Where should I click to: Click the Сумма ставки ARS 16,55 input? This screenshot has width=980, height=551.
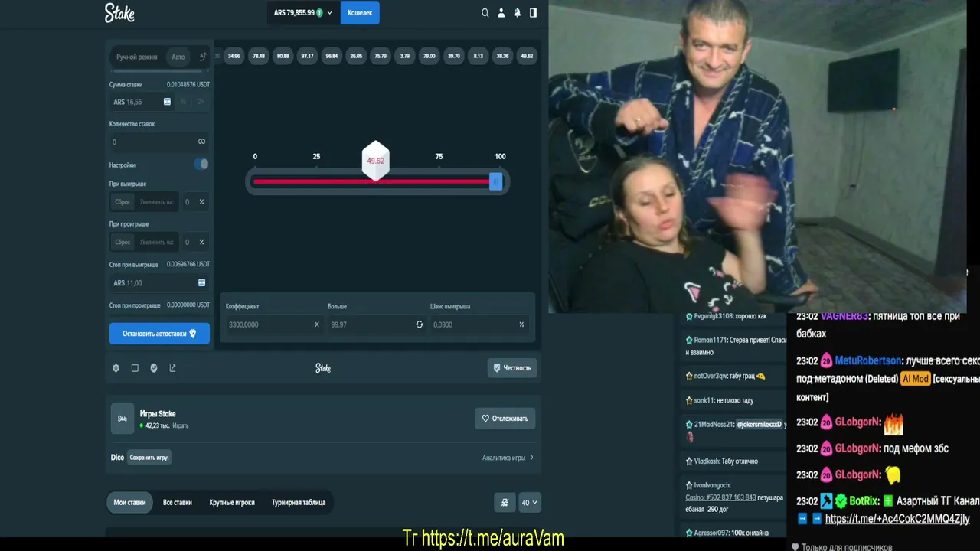(x=142, y=102)
